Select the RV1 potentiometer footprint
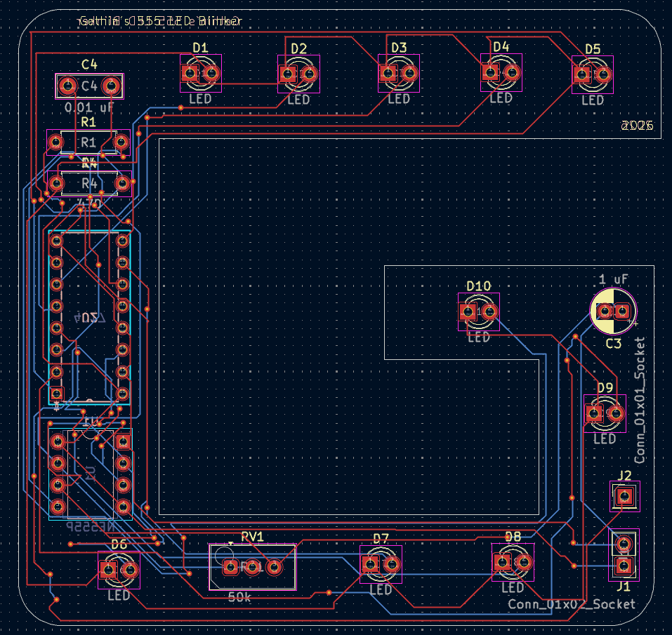Image resolution: width=672 pixels, height=635 pixels. (252, 568)
